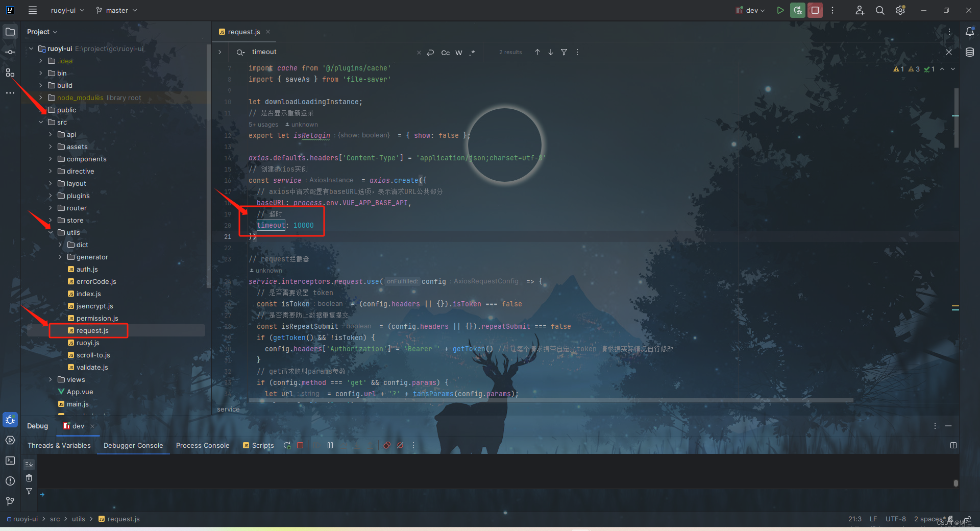Expand the components folder
The width and height of the screenshot is (980, 531).
[x=51, y=159]
